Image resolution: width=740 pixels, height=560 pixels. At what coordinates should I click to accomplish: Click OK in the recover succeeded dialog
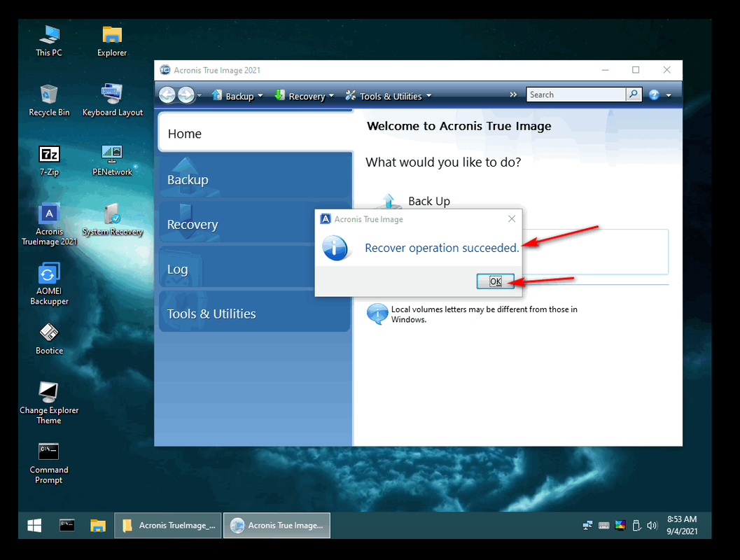pyautogui.click(x=495, y=281)
